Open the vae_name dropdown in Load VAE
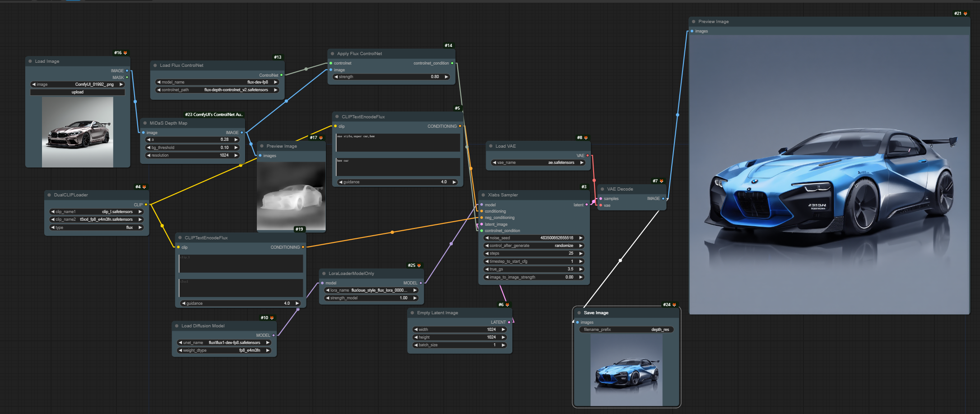Screen dimensions: 980x414 (x=538, y=163)
